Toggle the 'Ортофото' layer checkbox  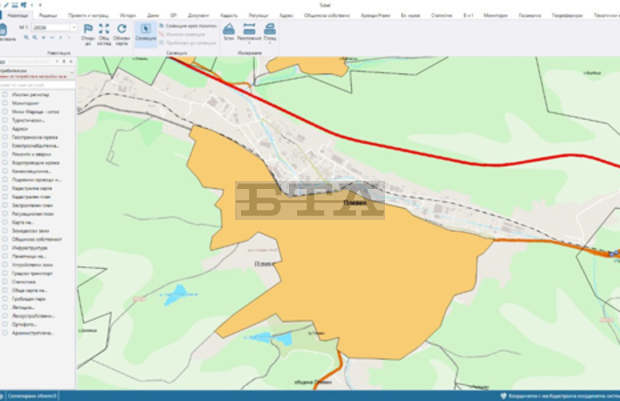(x=5, y=323)
